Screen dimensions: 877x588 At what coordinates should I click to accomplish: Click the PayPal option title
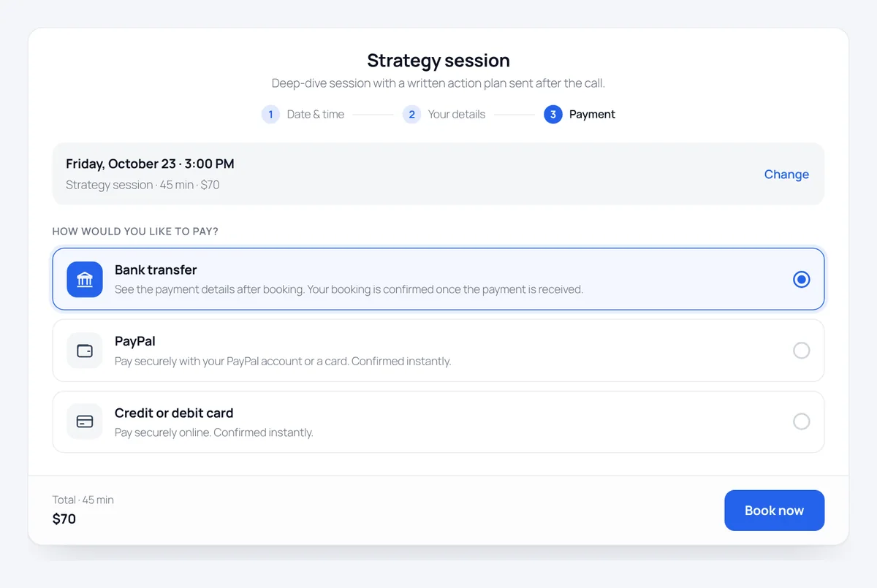pos(135,341)
